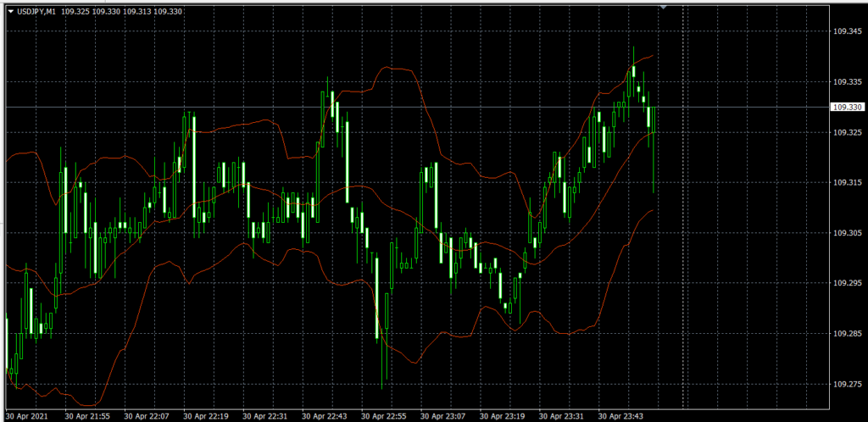
Task: Click the 109.345 price scale label
Action: click(x=847, y=31)
